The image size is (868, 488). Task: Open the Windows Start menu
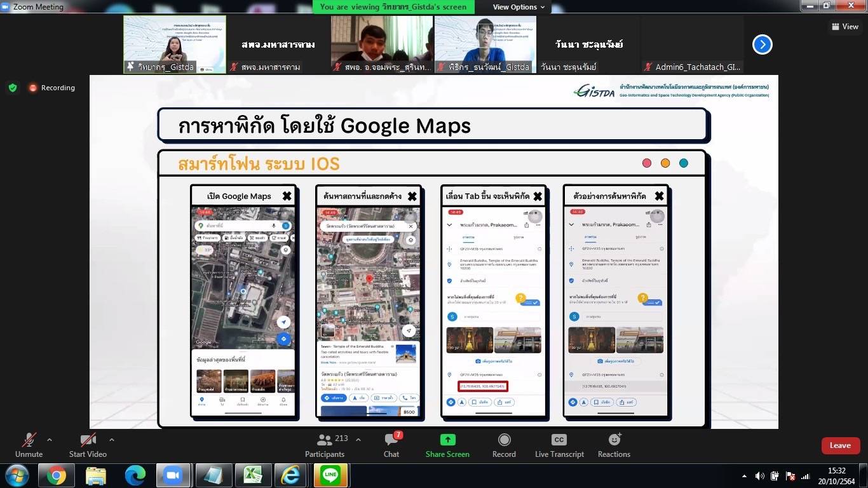tap(16, 475)
